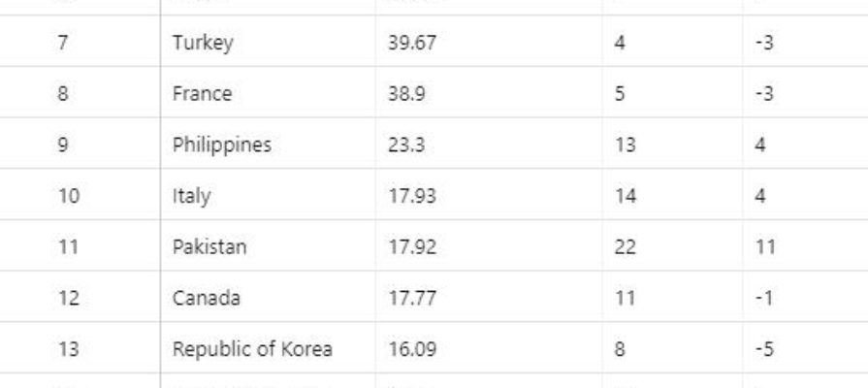
Task: Click the rank number 13 cell
Action: click(x=80, y=348)
